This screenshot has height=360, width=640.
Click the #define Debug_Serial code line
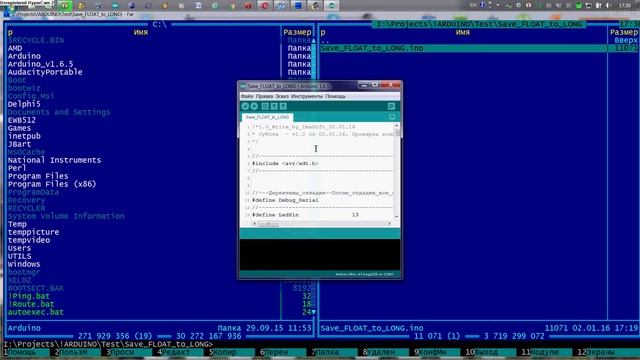pos(285,200)
